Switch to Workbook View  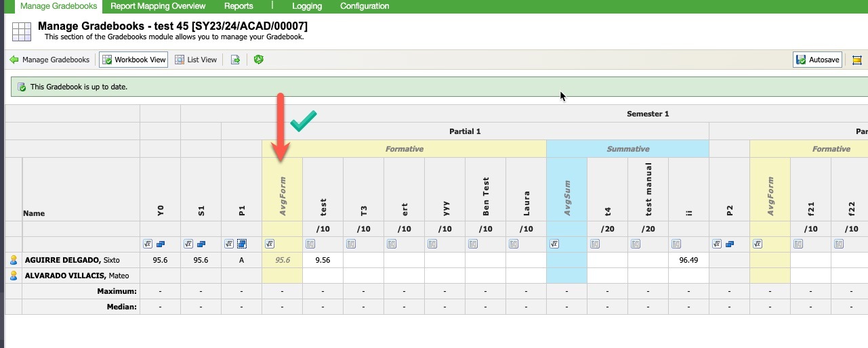click(133, 60)
